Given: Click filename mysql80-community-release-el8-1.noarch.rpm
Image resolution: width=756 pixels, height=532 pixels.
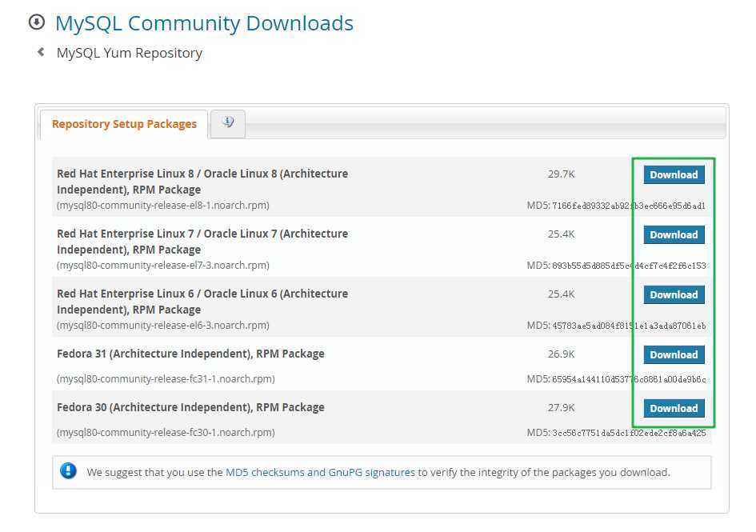Looking at the screenshot, I should pyautogui.click(x=163, y=206).
